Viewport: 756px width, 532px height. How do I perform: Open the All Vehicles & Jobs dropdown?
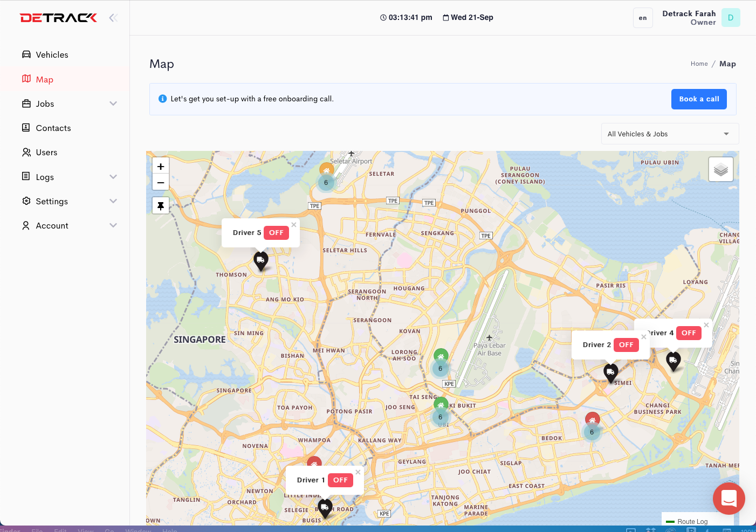670,134
